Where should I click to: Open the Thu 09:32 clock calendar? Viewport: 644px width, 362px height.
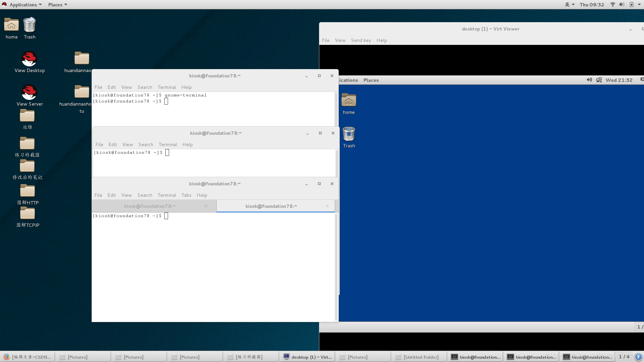point(592,5)
